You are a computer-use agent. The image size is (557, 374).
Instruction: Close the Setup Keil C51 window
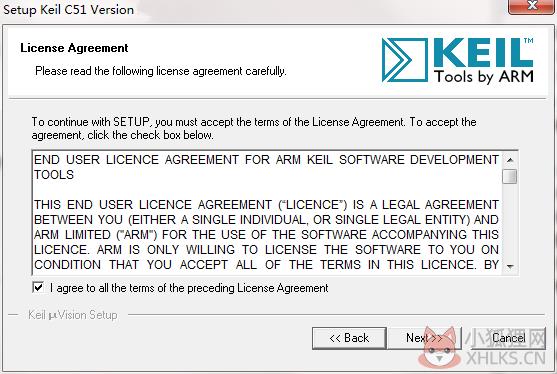click(532, 6)
